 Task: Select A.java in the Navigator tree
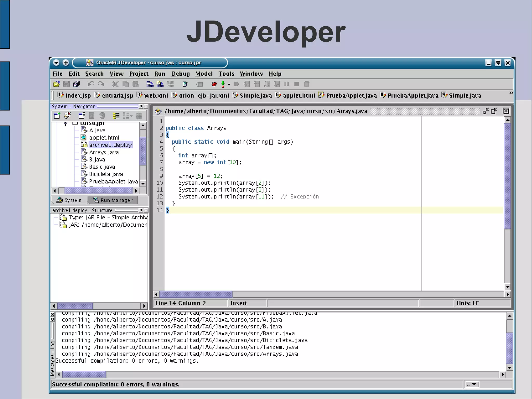97,130
